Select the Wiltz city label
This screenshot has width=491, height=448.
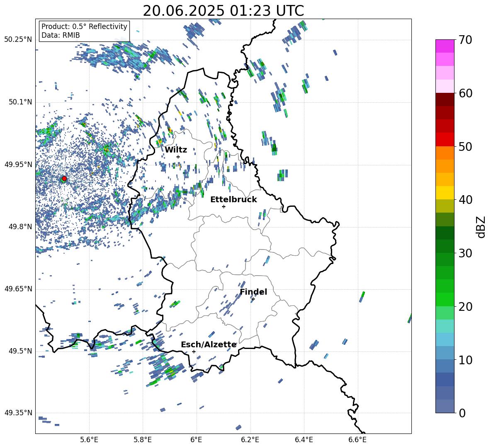pyautogui.click(x=176, y=150)
